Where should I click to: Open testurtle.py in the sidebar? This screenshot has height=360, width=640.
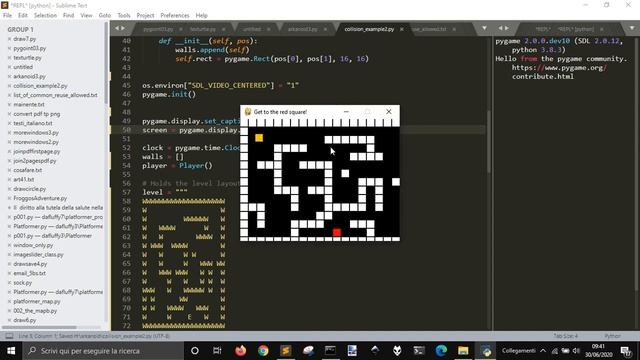27,58
